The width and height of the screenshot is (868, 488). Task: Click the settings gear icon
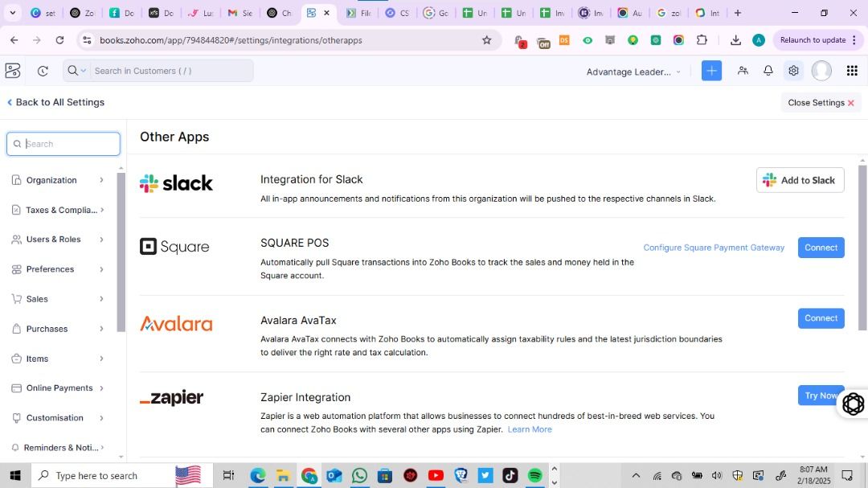(x=793, y=71)
